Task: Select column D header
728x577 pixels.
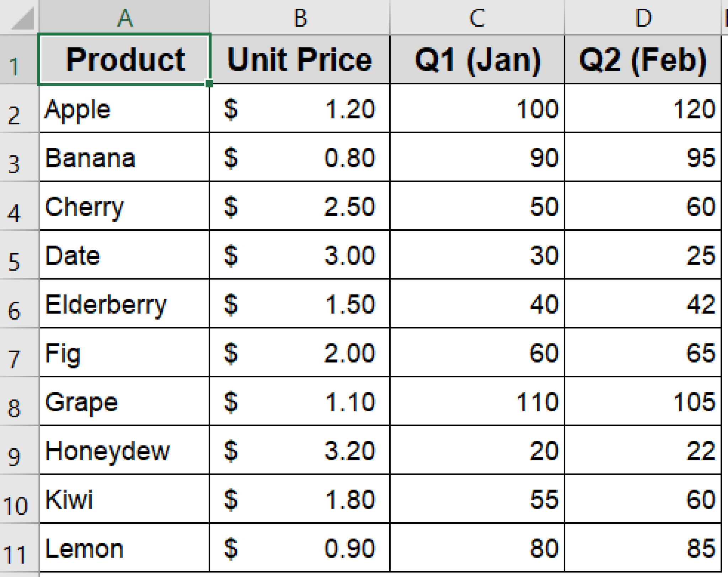Action: [x=643, y=16]
